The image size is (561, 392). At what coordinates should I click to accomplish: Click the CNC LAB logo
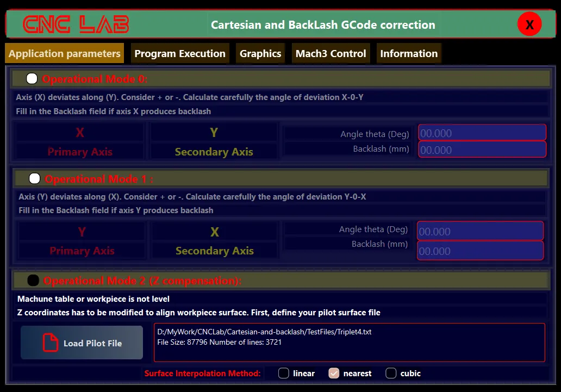point(76,24)
